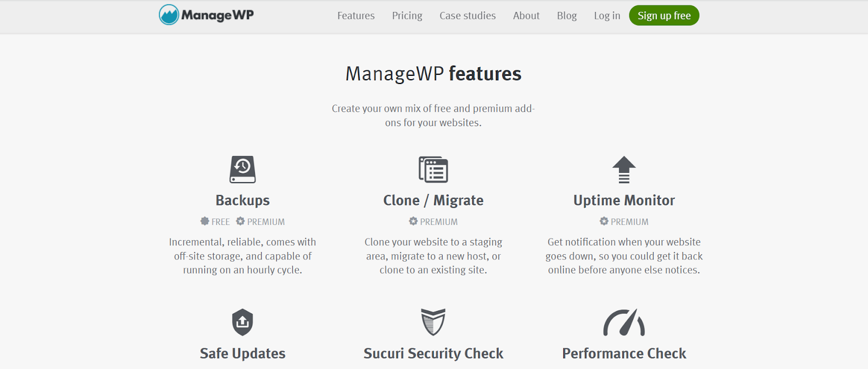Click the PREMIUM badge under Backups
This screenshot has width=868, height=369.
(x=260, y=222)
